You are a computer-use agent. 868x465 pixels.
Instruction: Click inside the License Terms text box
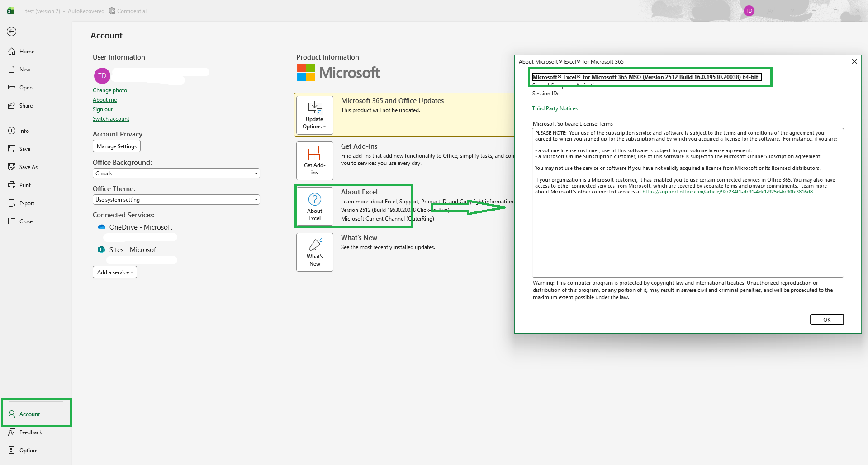tap(688, 203)
